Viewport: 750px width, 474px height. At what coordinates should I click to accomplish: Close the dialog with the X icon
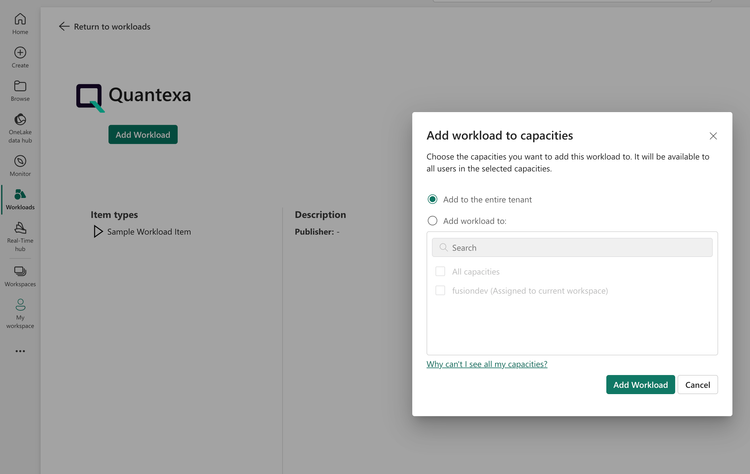(713, 136)
